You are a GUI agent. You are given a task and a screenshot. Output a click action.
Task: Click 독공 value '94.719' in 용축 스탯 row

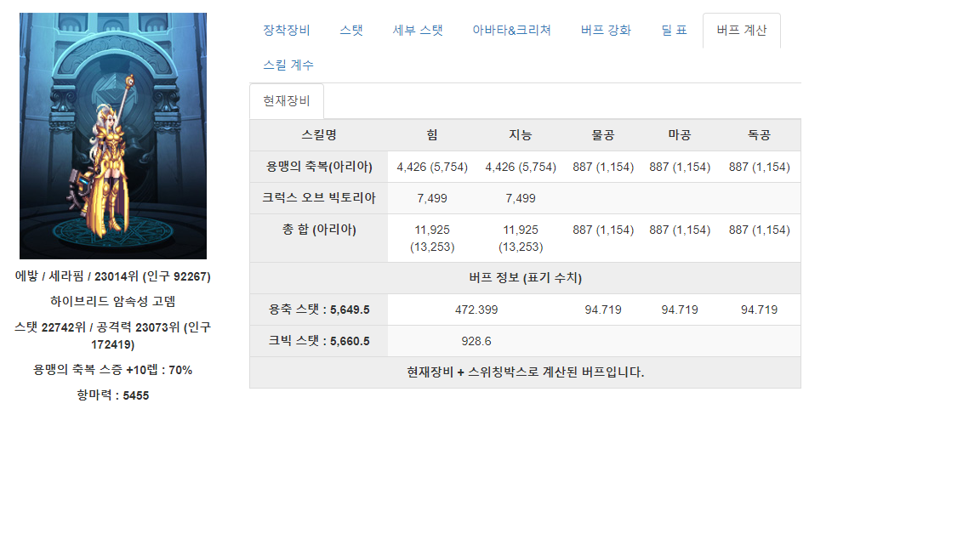click(x=760, y=310)
